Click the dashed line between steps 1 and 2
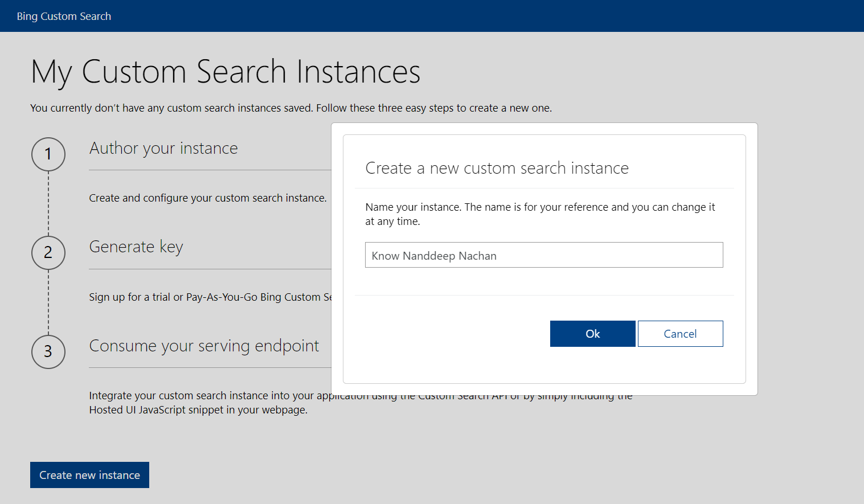This screenshot has height=504, width=864. pos(48,203)
